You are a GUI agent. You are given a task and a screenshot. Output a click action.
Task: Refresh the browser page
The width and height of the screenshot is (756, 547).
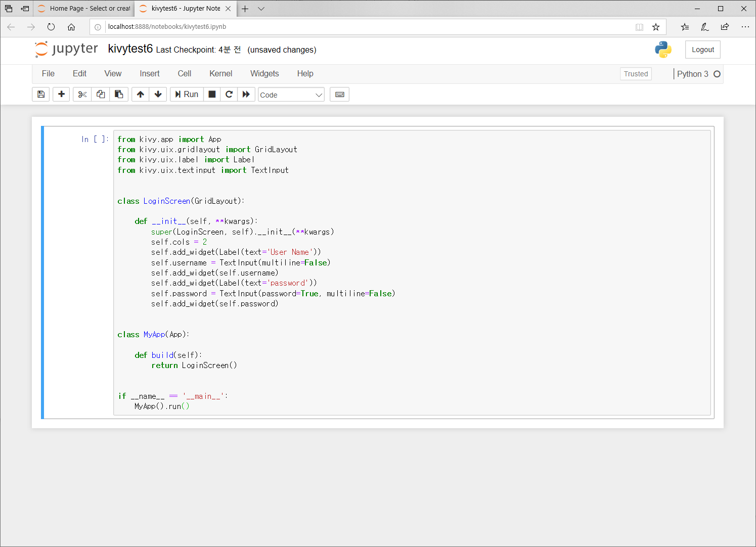point(51,27)
